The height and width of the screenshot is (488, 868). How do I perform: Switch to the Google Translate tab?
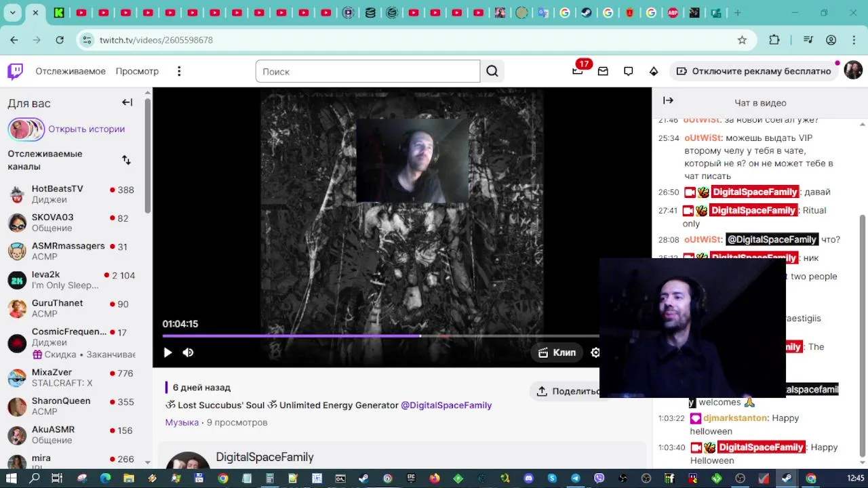(542, 12)
